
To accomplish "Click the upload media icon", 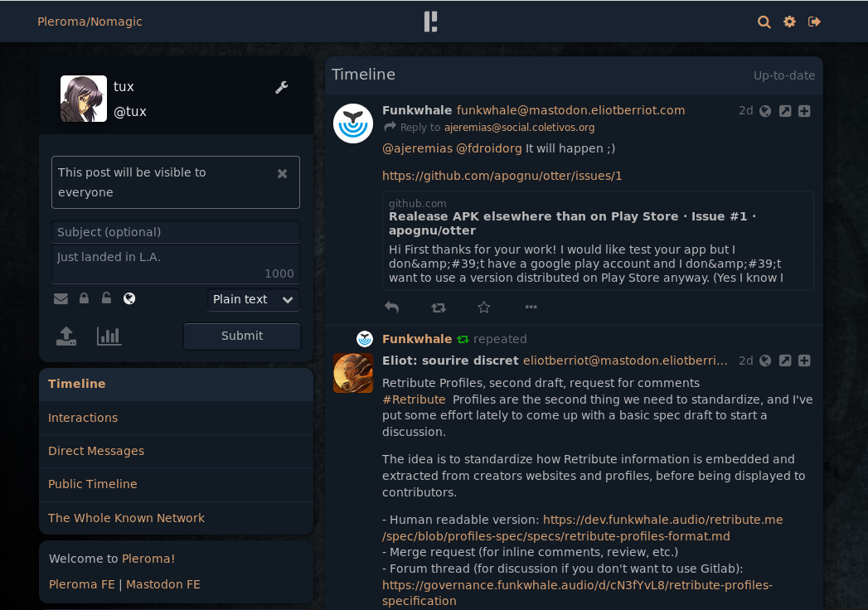I will coord(66,336).
